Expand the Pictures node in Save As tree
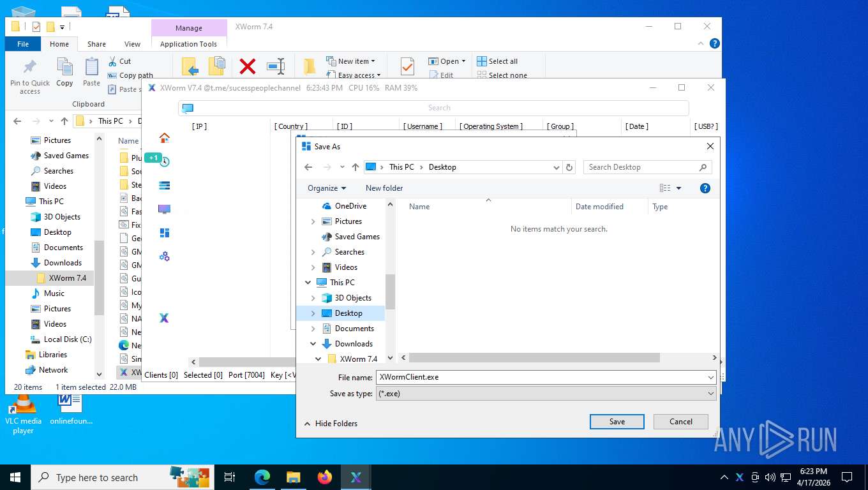Screen dimensions: 868x490 coord(313,221)
